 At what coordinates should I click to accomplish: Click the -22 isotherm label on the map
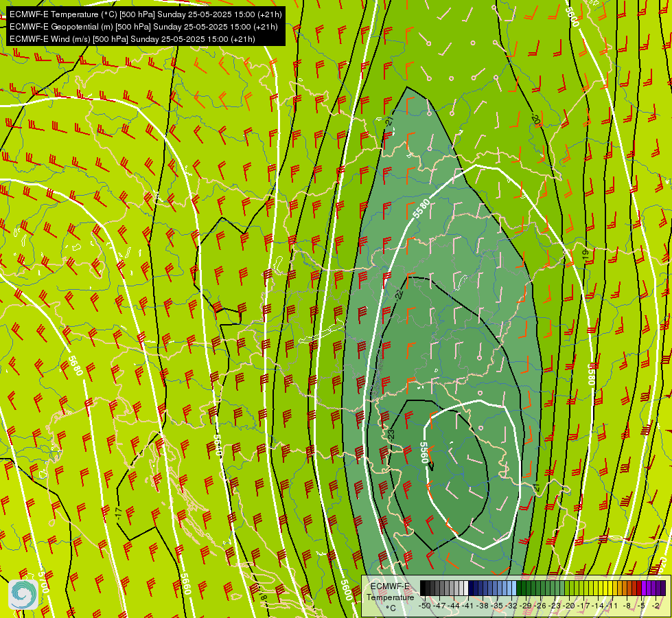coord(399,294)
